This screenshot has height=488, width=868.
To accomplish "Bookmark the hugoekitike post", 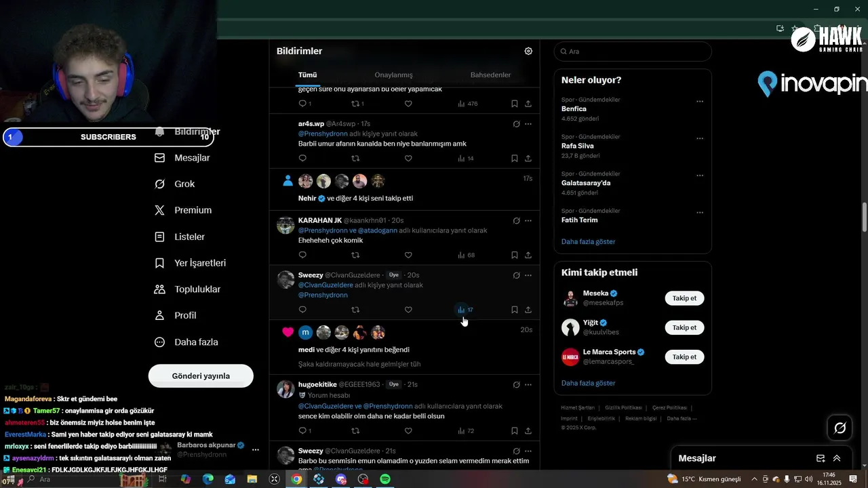I will (515, 431).
